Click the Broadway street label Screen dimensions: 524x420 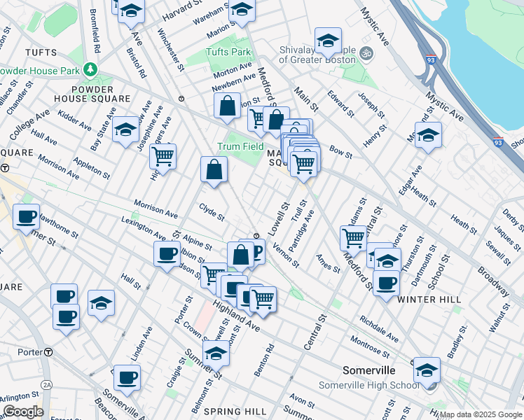click(493, 281)
